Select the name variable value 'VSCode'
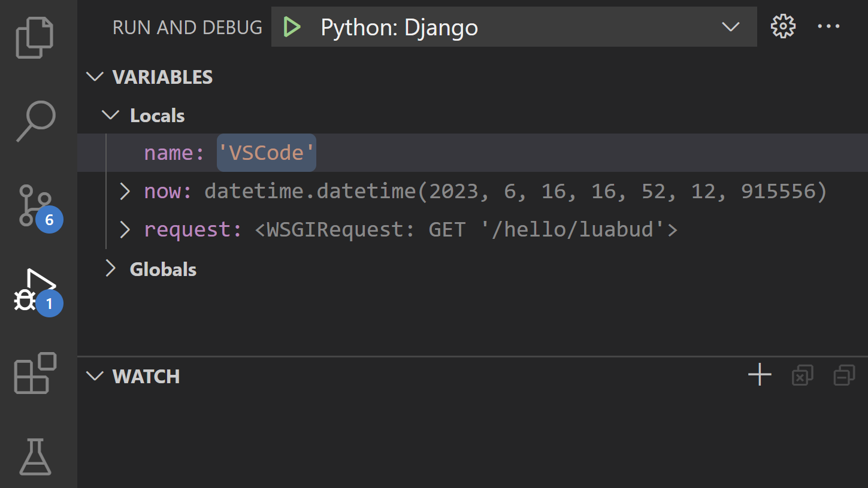The width and height of the screenshot is (868, 488). pos(266,153)
